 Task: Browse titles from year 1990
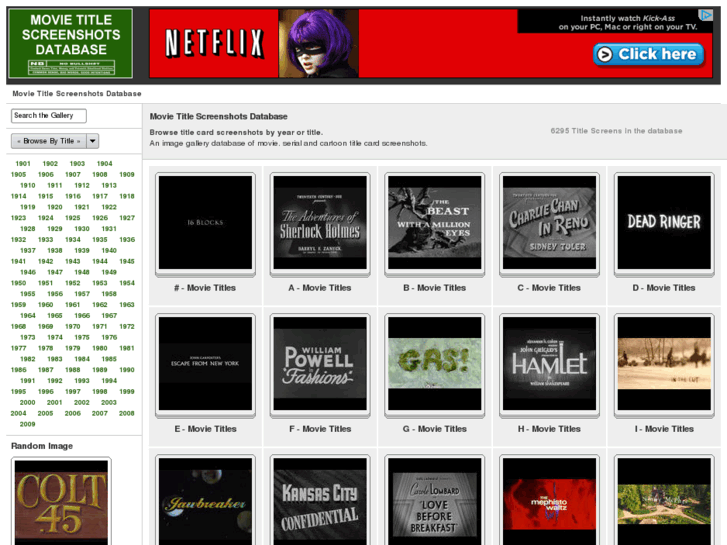coord(127,370)
